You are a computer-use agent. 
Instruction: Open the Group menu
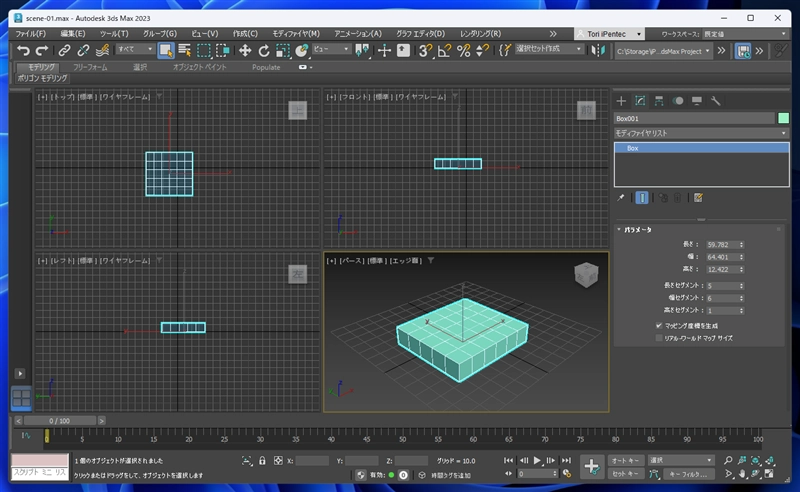click(x=160, y=34)
